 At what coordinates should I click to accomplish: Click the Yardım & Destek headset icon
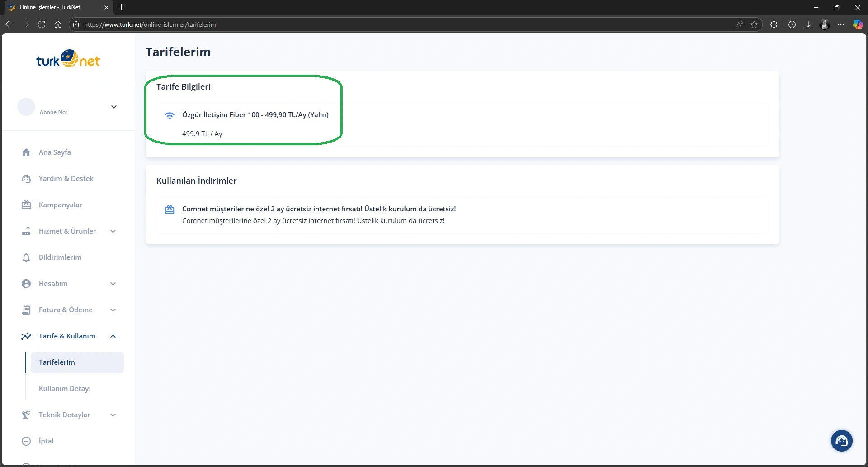coord(26,179)
